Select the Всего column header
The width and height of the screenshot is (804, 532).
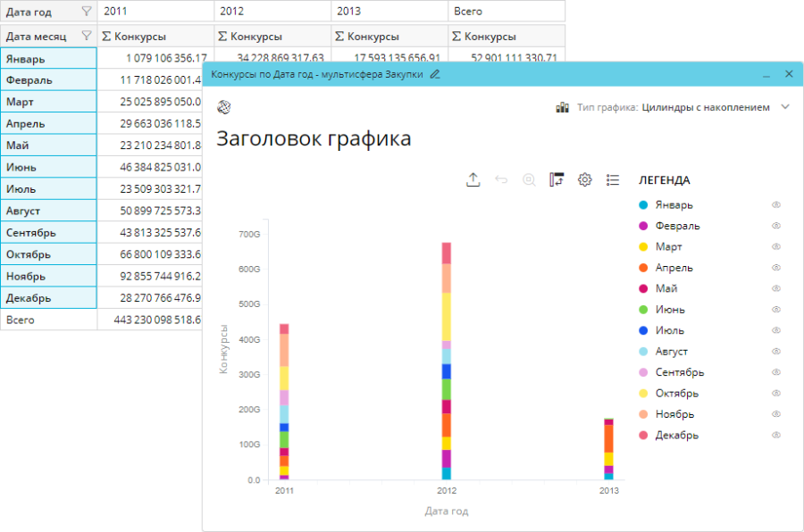tap(506, 12)
